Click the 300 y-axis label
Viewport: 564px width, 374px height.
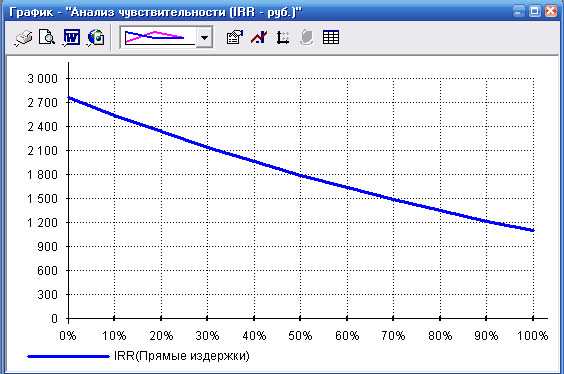[47, 295]
